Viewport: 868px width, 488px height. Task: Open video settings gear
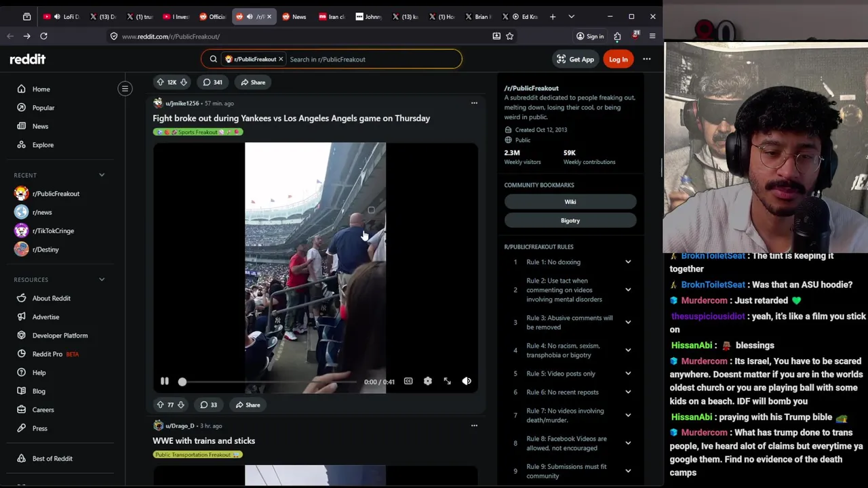[428, 382]
